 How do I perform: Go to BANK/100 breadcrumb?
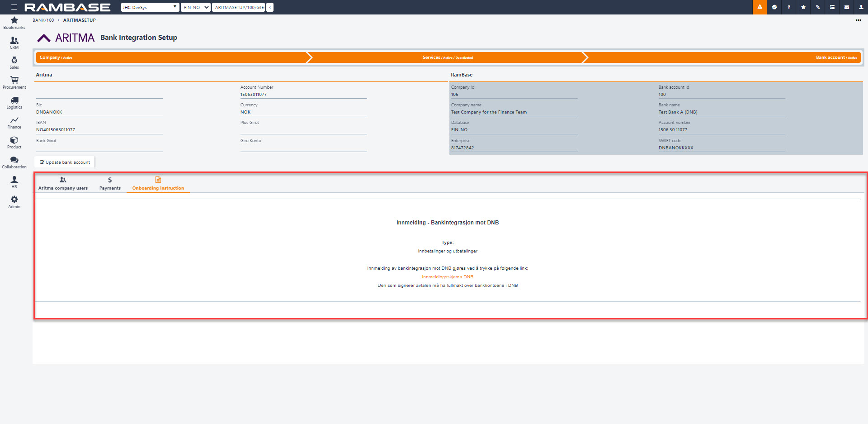pos(43,20)
